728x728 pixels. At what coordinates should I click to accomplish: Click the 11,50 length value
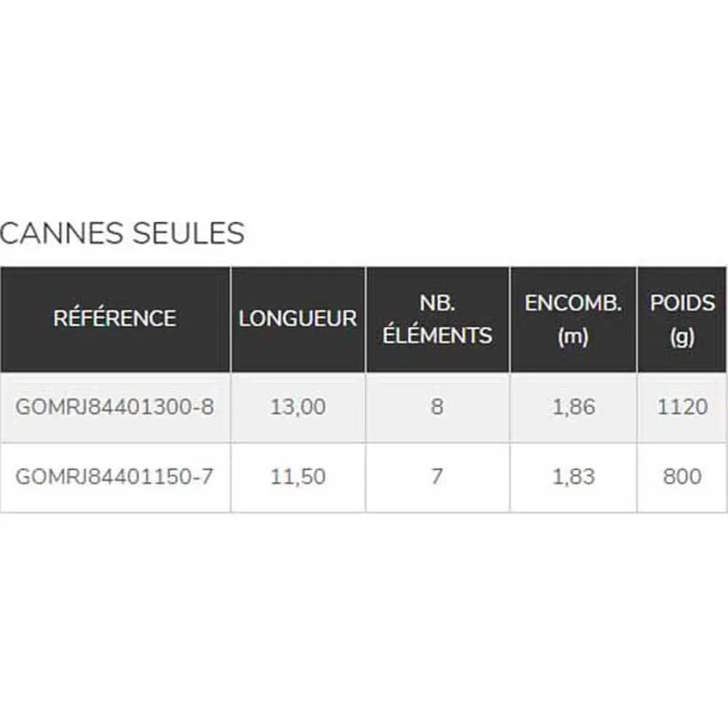tap(298, 477)
